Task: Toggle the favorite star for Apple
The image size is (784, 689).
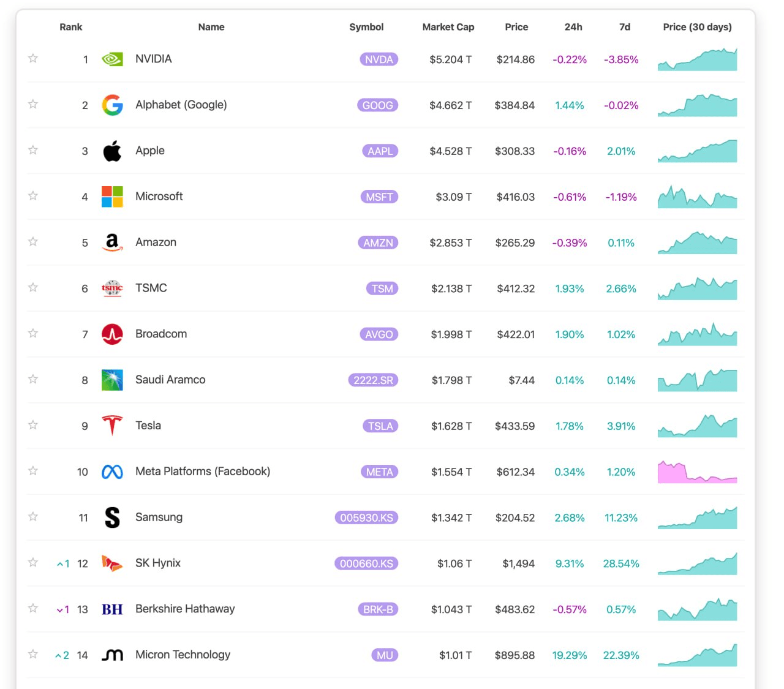Action: [x=33, y=150]
